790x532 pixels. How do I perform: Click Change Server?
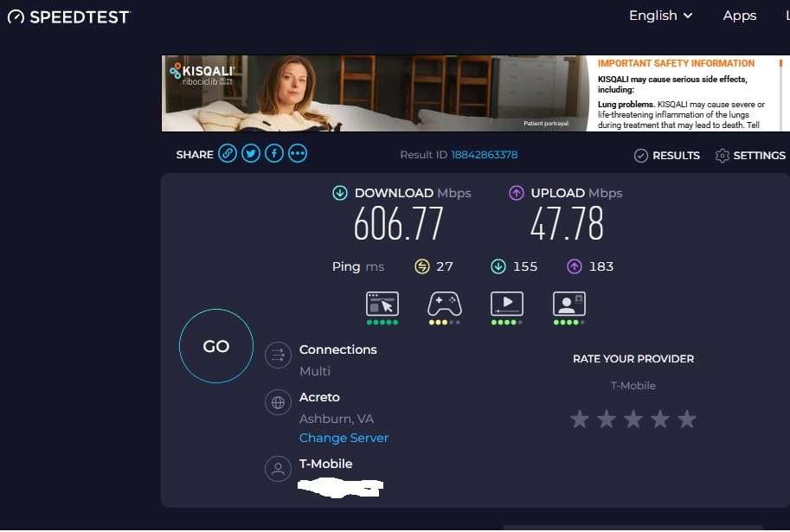click(x=344, y=438)
